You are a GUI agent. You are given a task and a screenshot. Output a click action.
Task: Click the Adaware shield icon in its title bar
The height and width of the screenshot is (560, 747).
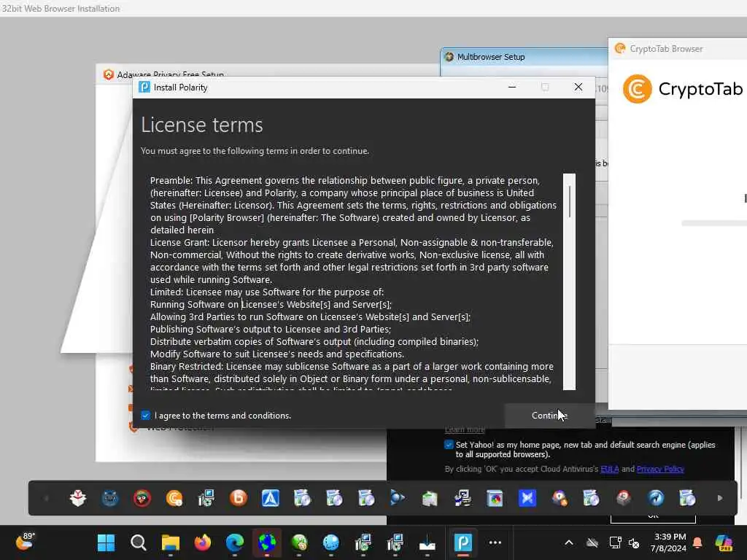109,75
